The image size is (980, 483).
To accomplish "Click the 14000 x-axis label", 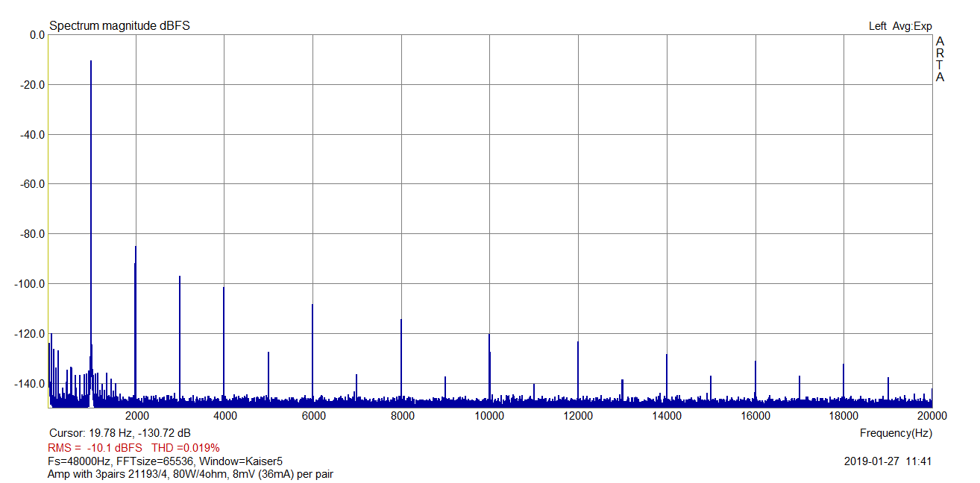I will point(667,416).
